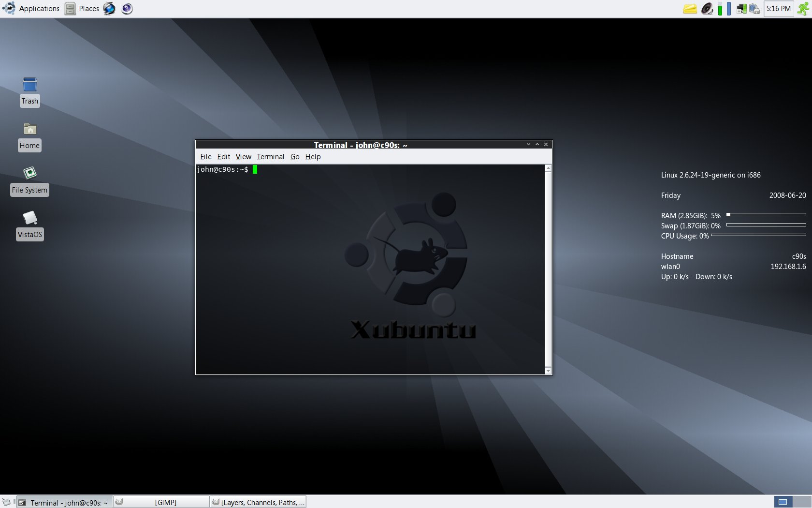812x508 pixels.
Task: Click the RAM usage bar
Action: [766, 214]
